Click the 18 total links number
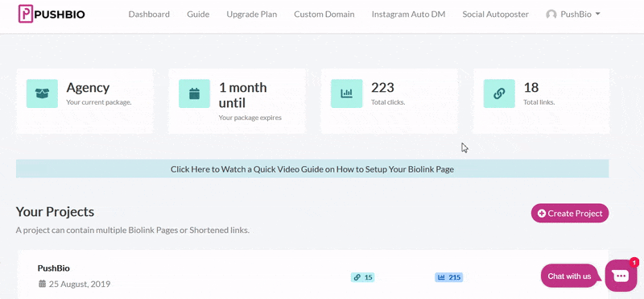644x299 pixels. coord(531,88)
